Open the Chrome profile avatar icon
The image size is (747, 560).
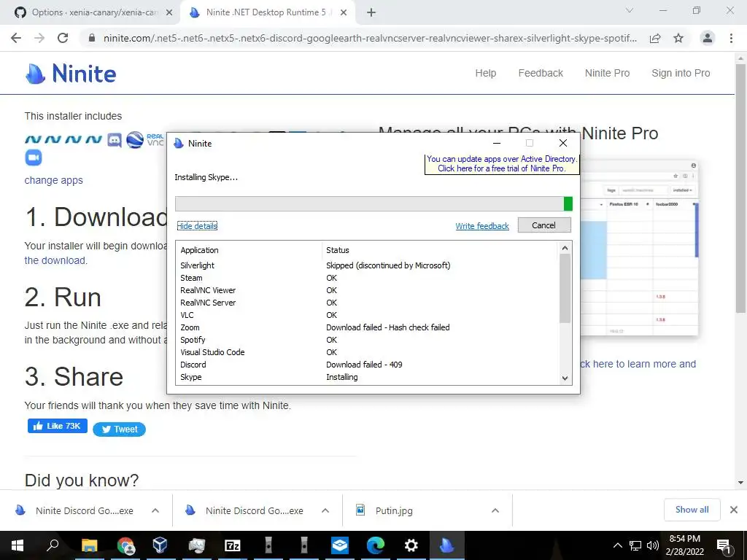point(708,38)
